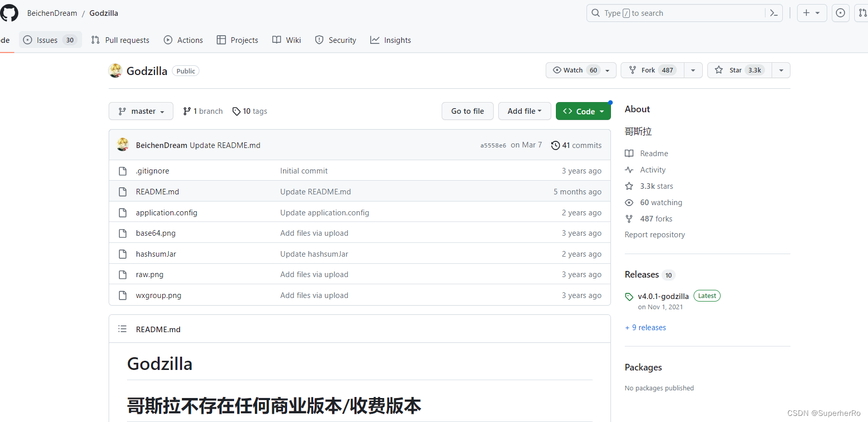This screenshot has width=868, height=422.
Task: View the 10 tags link
Action: point(250,111)
